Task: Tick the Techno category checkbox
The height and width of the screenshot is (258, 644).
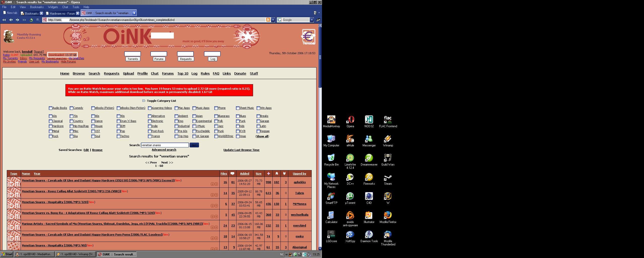Action: [x=118, y=136]
